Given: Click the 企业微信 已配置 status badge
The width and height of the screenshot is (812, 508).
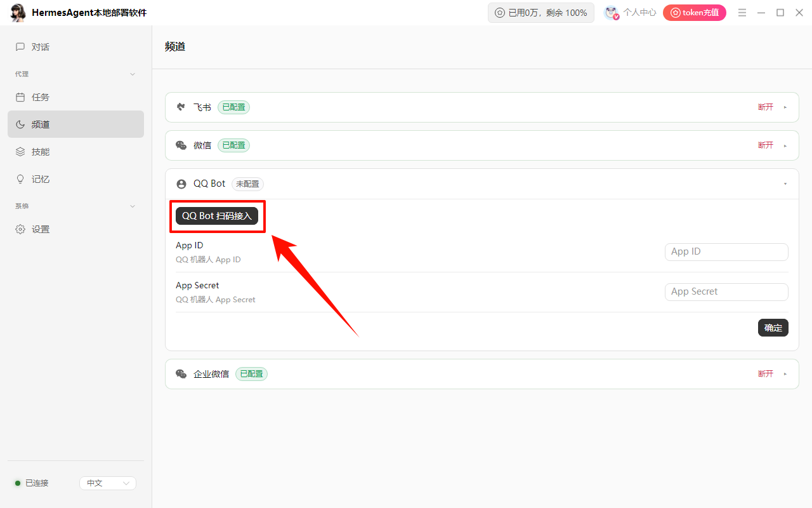Looking at the screenshot, I should [x=251, y=374].
